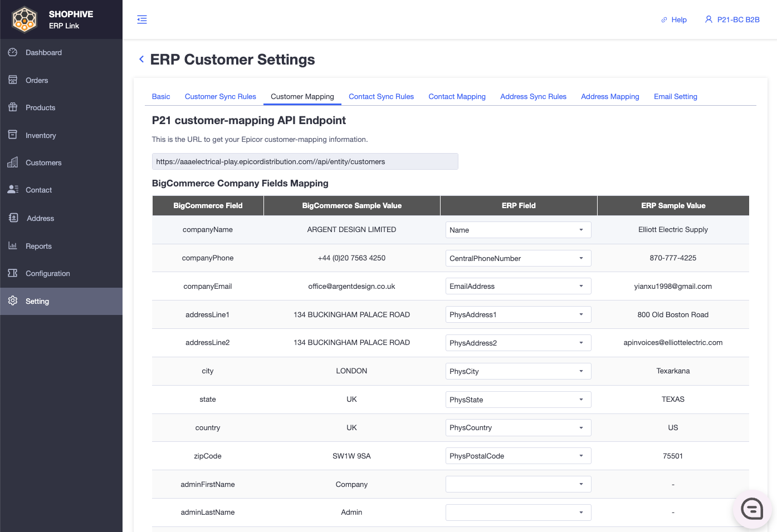This screenshot has height=532, width=777.
Task: Switch to the Customer Sync Rules tab
Action: (221, 96)
